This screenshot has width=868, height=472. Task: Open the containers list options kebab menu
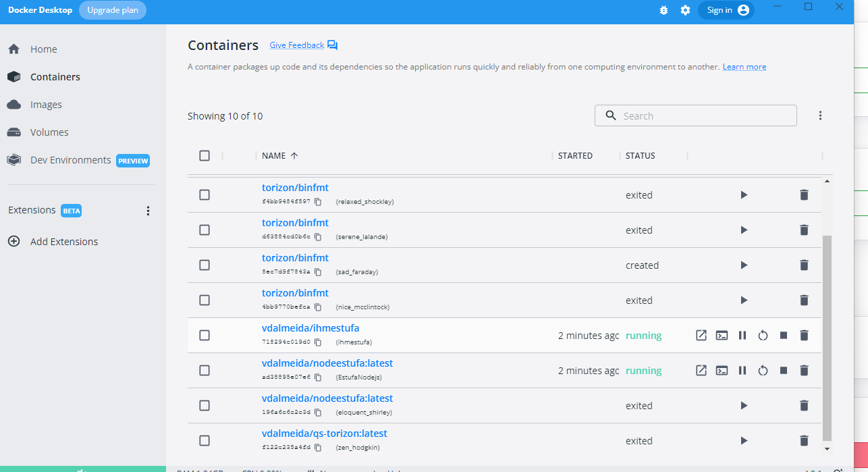tap(821, 115)
